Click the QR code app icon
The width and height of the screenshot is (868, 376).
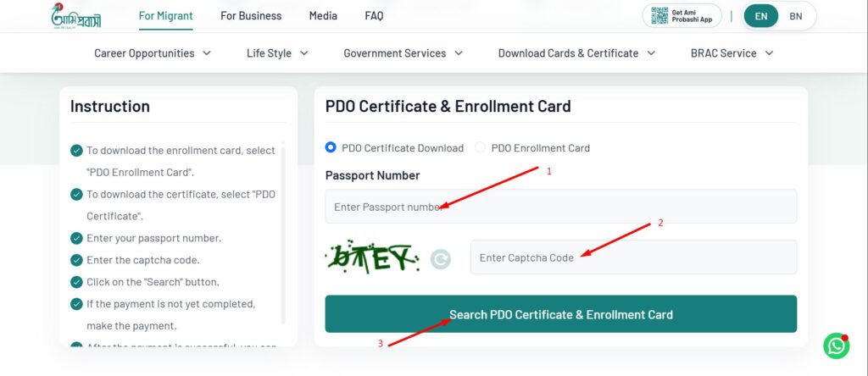658,16
